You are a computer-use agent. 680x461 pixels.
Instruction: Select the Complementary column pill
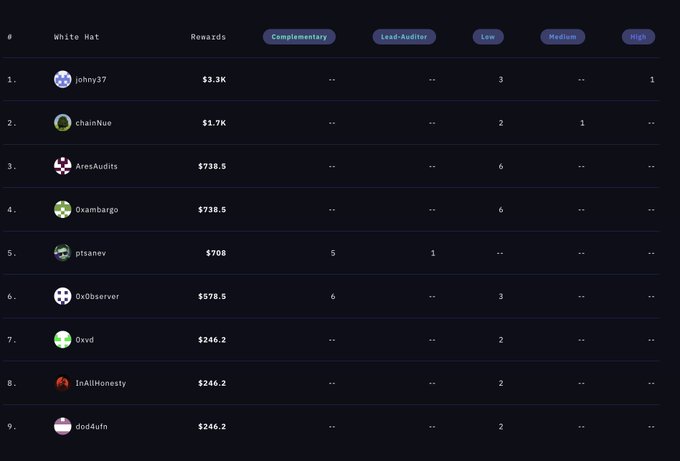[299, 37]
